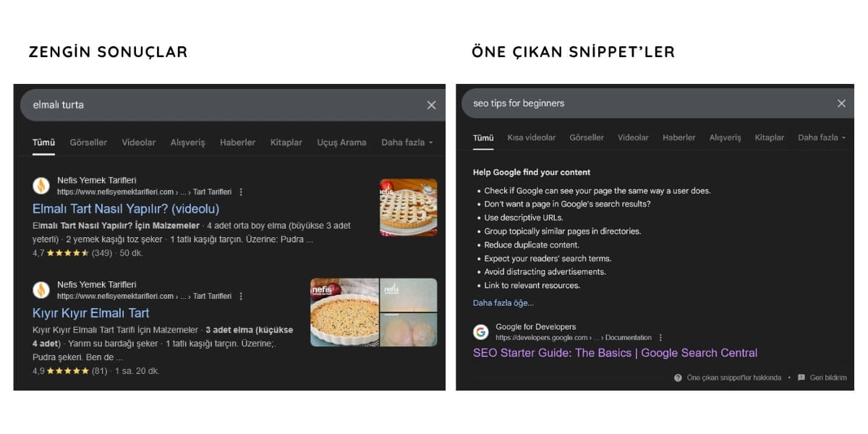The height and width of the screenshot is (434, 868).
Task: Open the Kısa videolar tab
Action: coord(531,137)
